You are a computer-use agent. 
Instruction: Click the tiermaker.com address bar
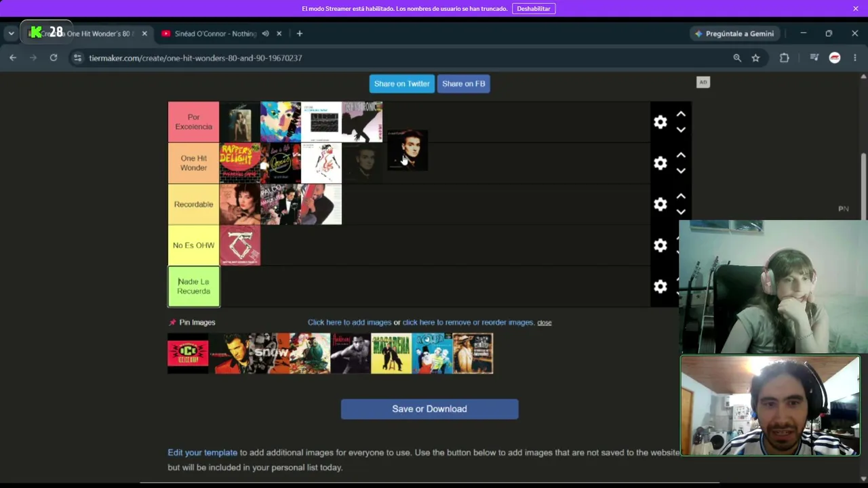pos(407,58)
